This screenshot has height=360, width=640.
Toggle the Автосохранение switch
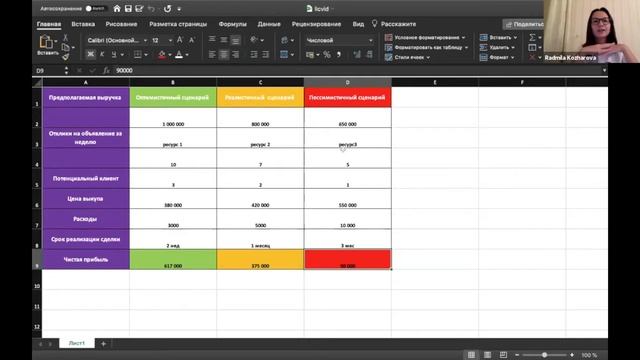click(95, 9)
